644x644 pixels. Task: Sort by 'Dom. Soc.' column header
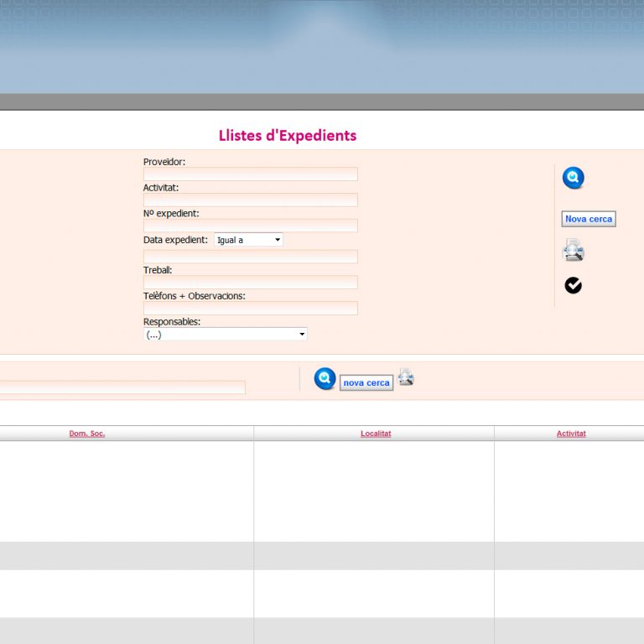point(87,434)
